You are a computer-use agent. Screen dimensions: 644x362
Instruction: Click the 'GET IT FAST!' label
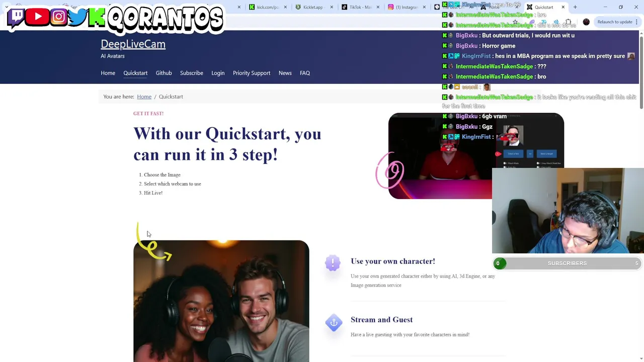pyautogui.click(x=148, y=114)
